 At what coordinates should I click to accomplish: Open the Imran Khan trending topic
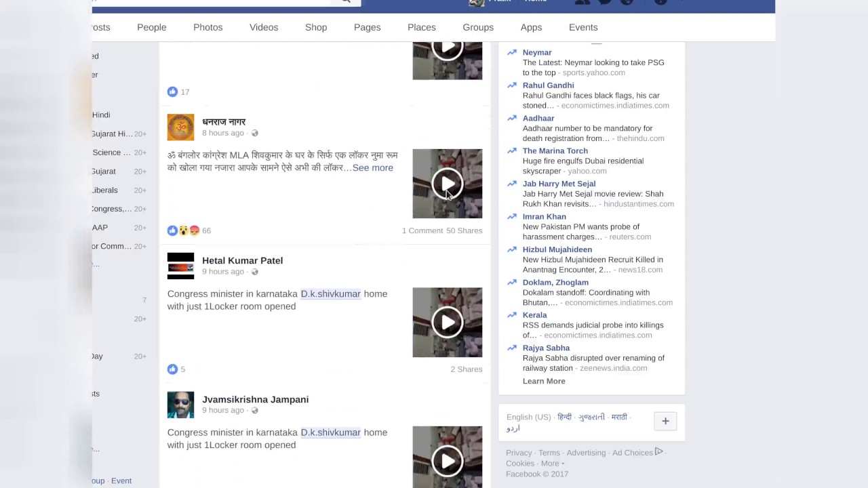[x=545, y=217]
